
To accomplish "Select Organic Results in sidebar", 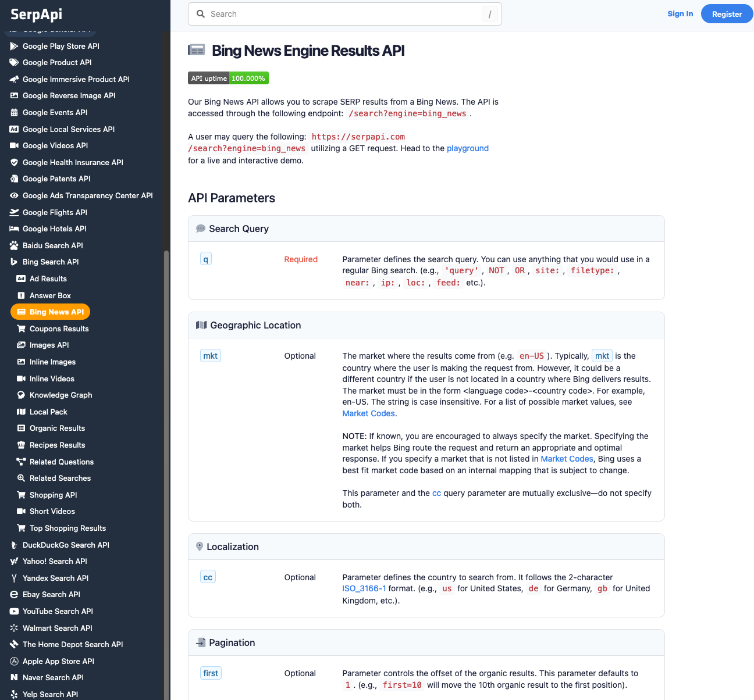I will (58, 428).
